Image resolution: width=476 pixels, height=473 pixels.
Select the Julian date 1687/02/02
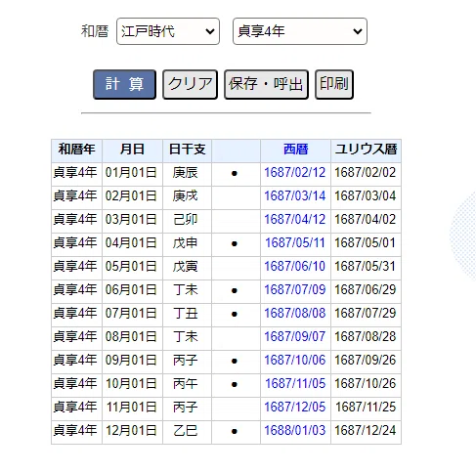366,173
